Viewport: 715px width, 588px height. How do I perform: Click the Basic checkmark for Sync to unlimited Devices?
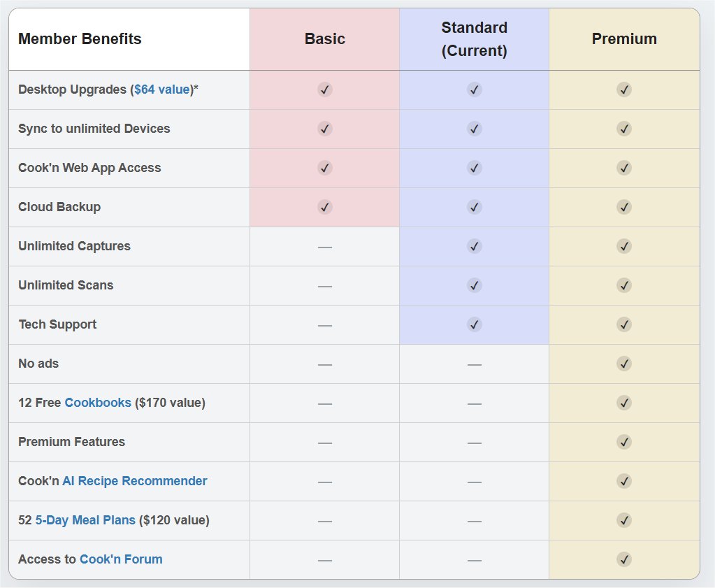(324, 129)
